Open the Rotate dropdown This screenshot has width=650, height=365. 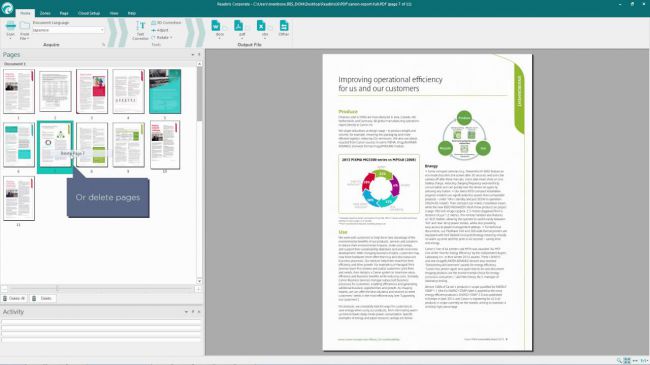click(162, 37)
